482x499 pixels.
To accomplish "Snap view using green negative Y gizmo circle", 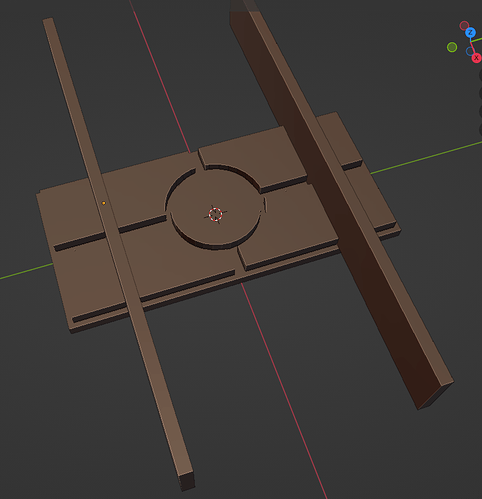I will [452, 47].
